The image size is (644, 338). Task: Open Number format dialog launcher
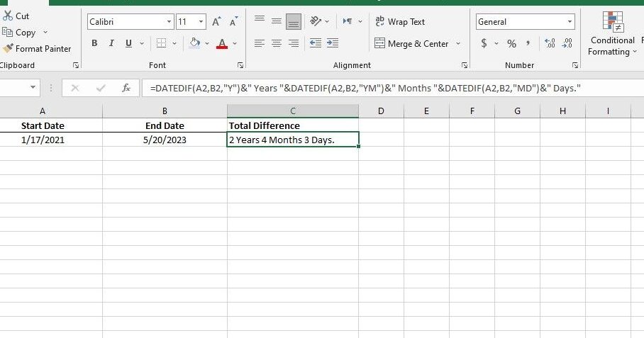point(575,65)
